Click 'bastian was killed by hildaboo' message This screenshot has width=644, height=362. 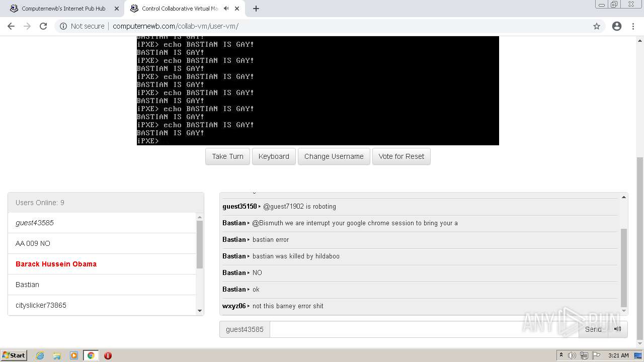pyautogui.click(x=296, y=256)
